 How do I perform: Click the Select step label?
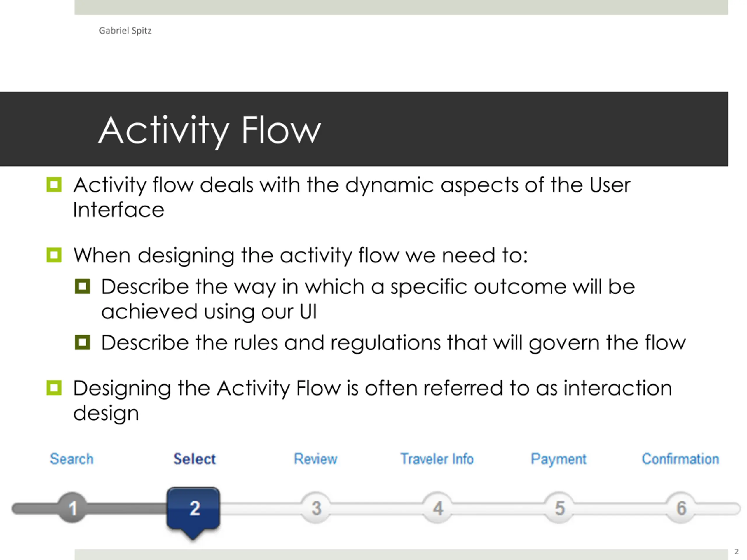[195, 459]
